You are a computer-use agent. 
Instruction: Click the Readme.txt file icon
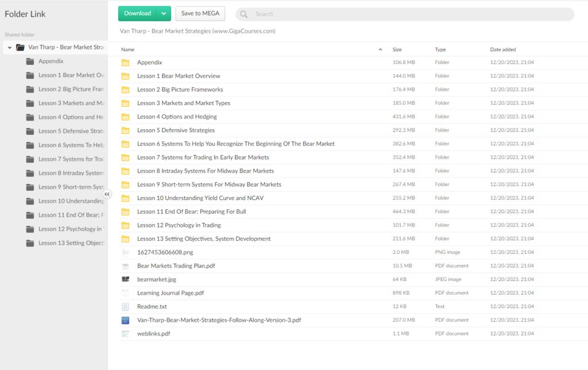pos(125,307)
